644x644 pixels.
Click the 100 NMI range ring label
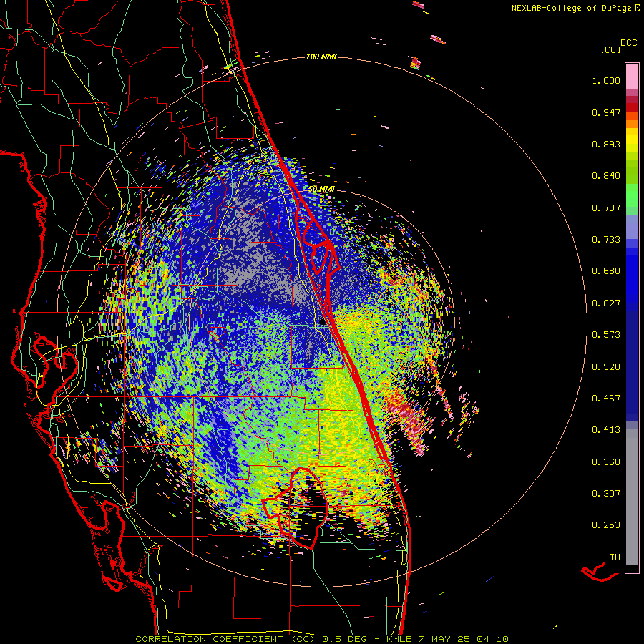click(x=321, y=57)
